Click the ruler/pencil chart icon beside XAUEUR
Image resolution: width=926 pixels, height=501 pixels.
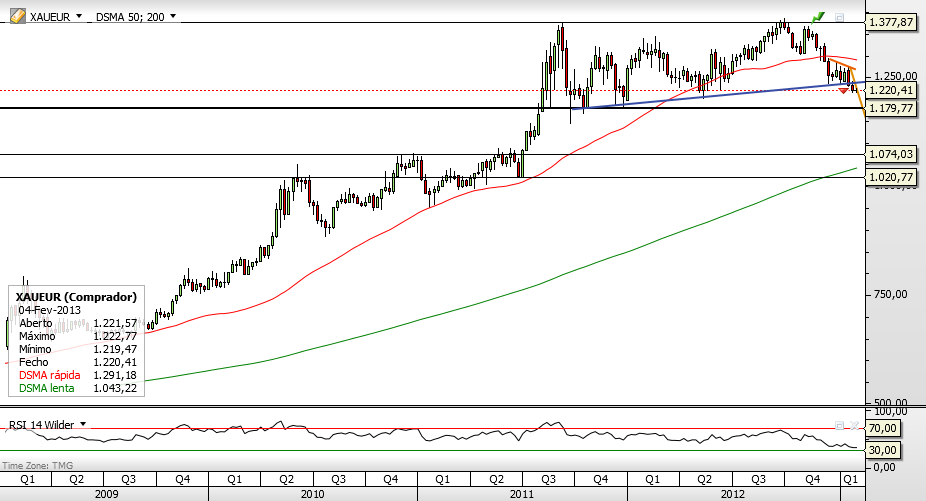pos(18,16)
